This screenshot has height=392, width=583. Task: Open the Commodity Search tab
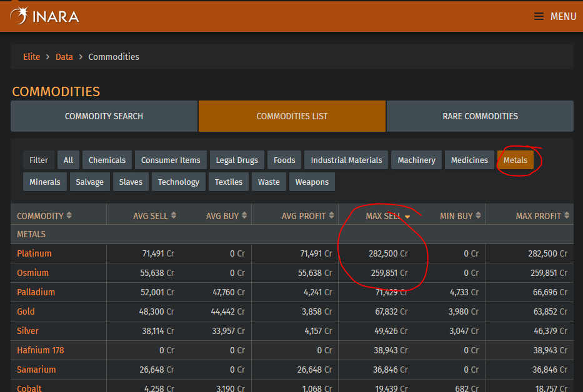tap(104, 116)
